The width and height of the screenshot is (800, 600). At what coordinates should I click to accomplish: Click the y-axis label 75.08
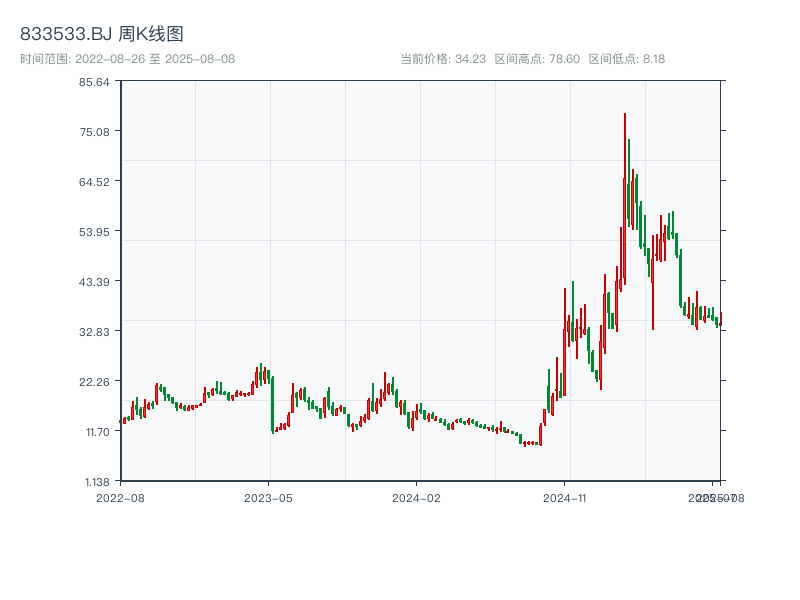click(94, 132)
